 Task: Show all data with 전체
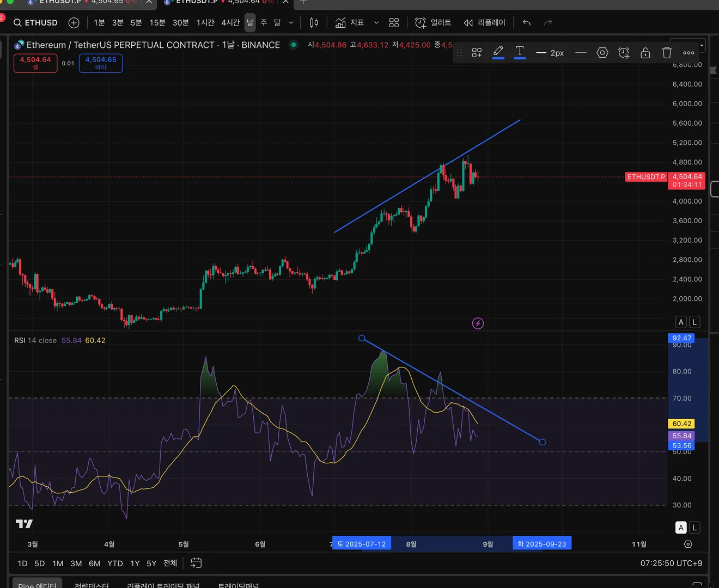pyautogui.click(x=170, y=563)
